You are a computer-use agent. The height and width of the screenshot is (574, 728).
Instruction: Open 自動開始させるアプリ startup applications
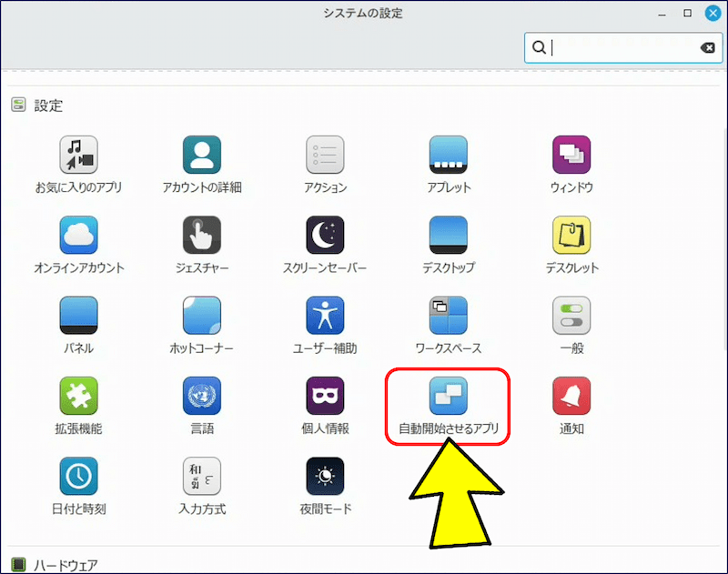(448, 395)
